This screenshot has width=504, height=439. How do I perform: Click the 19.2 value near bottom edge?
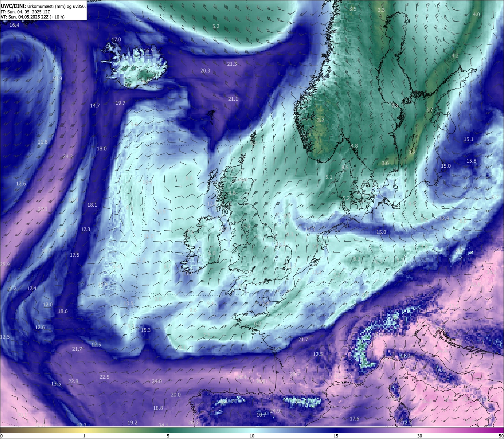(132, 423)
